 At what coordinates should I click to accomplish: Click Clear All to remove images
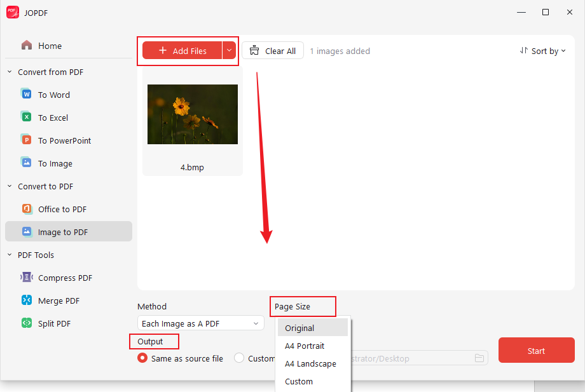pyautogui.click(x=272, y=50)
